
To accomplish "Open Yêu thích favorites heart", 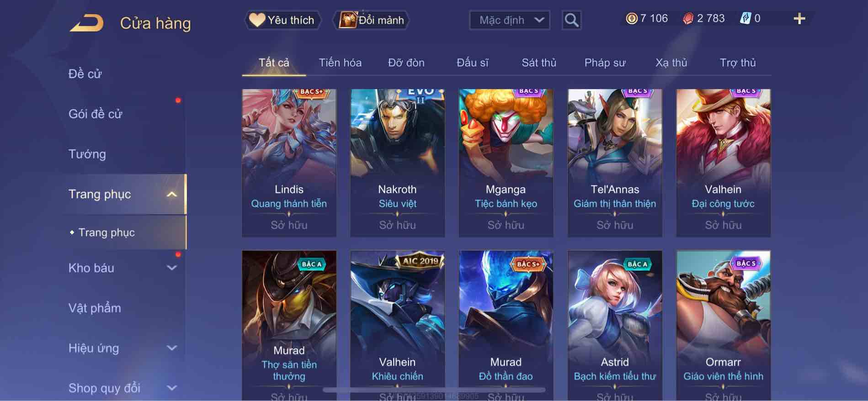I will coord(257,20).
